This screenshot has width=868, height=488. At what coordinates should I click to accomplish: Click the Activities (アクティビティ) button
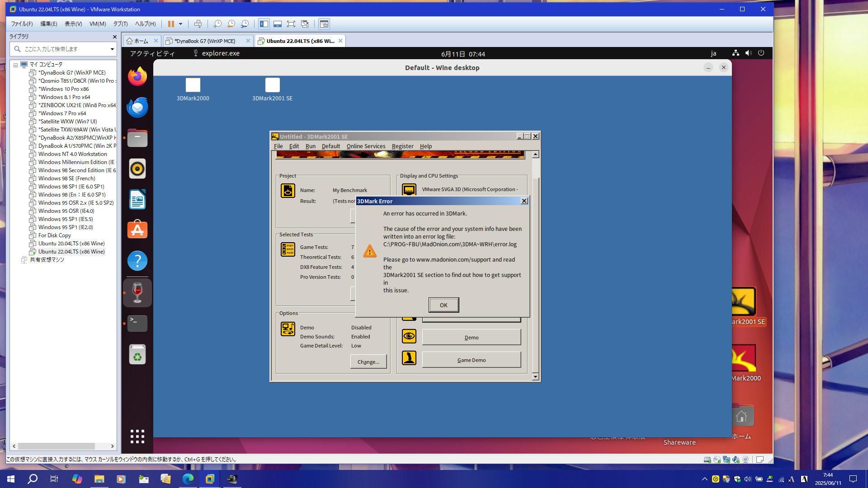152,53
